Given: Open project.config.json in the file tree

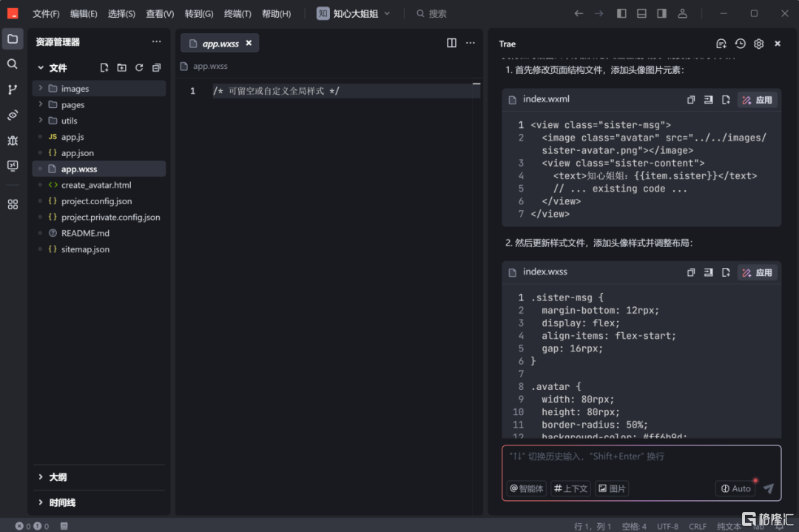Looking at the screenshot, I should tap(99, 201).
